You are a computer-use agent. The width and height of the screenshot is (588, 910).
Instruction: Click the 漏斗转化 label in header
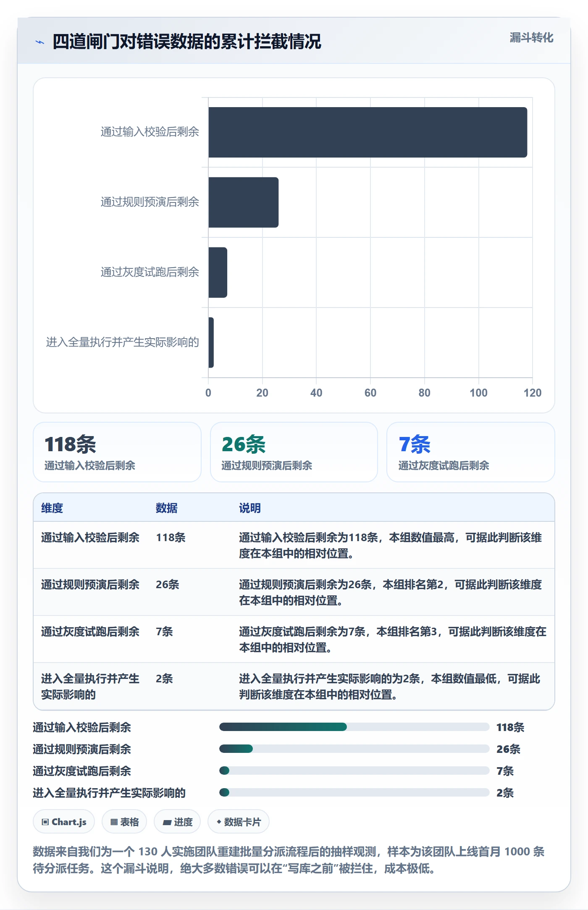pos(531,38)
